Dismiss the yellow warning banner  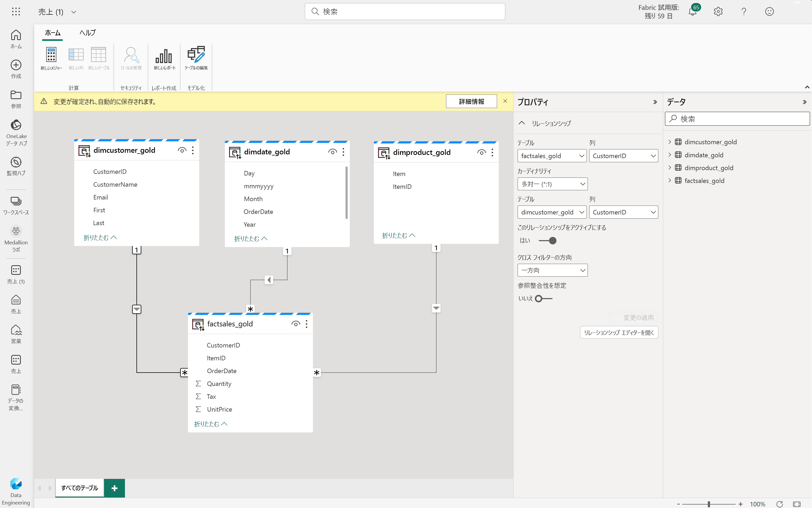(505, 101)
